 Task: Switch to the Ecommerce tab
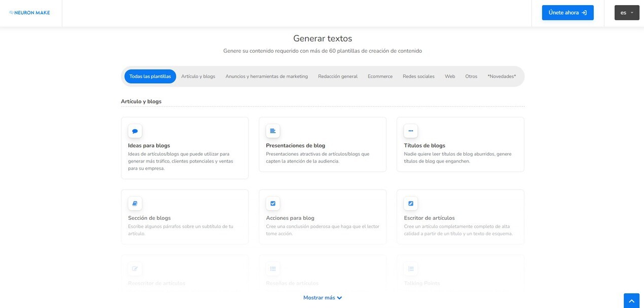click(380, 76)
